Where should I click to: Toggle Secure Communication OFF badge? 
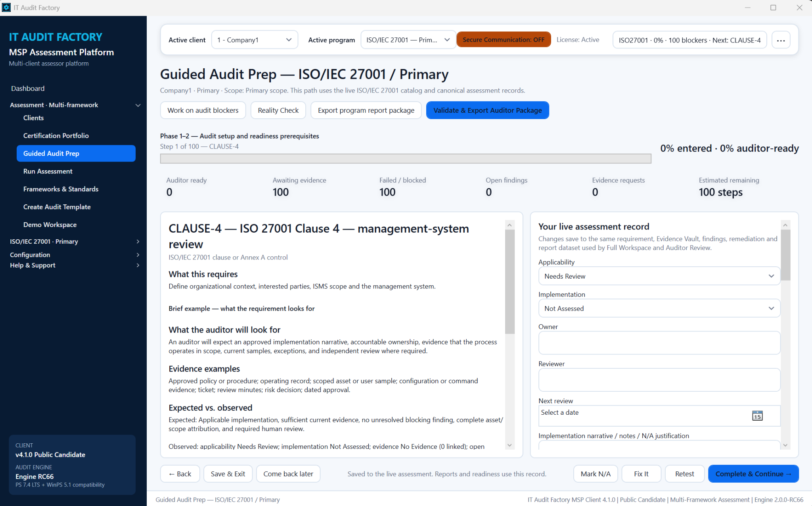504,40
